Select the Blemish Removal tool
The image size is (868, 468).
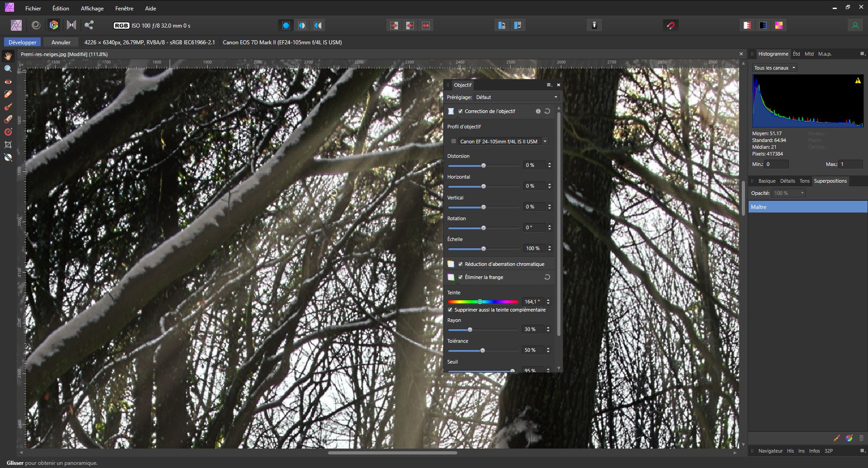pos(8,94)
